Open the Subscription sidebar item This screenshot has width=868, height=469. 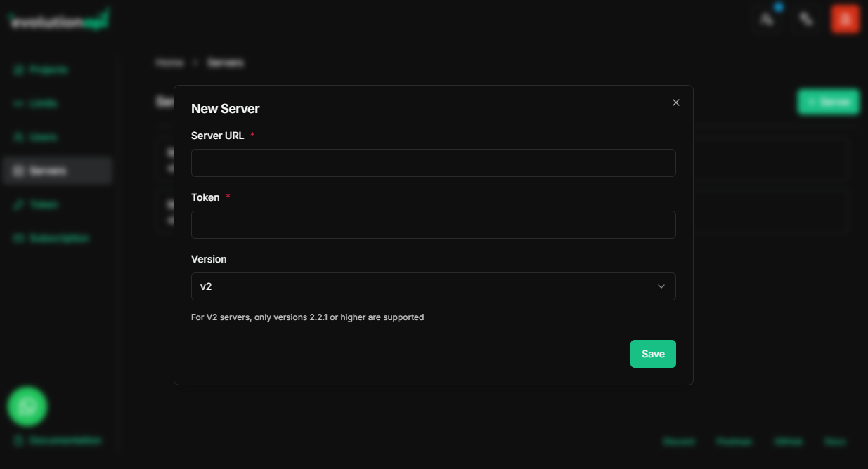pos(57,238)
